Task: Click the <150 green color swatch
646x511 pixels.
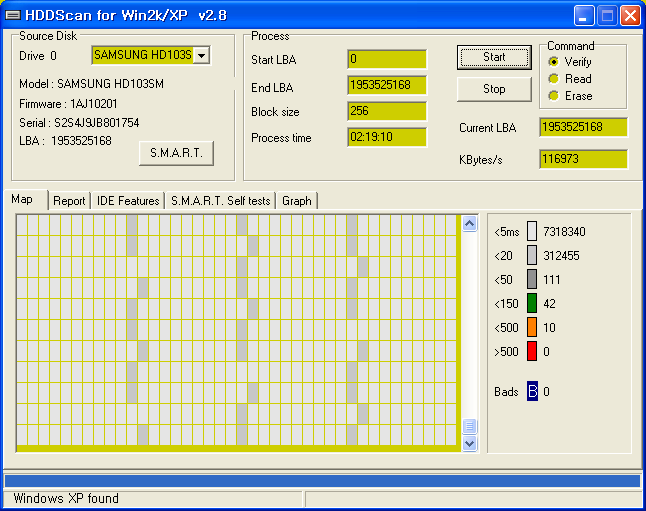Action: click(532, 303)
